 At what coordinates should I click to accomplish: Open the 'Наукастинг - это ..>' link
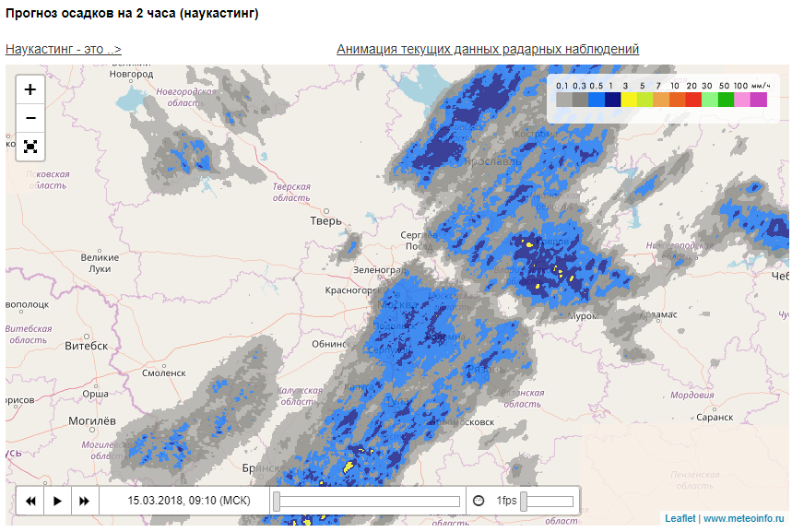[63, 49]
